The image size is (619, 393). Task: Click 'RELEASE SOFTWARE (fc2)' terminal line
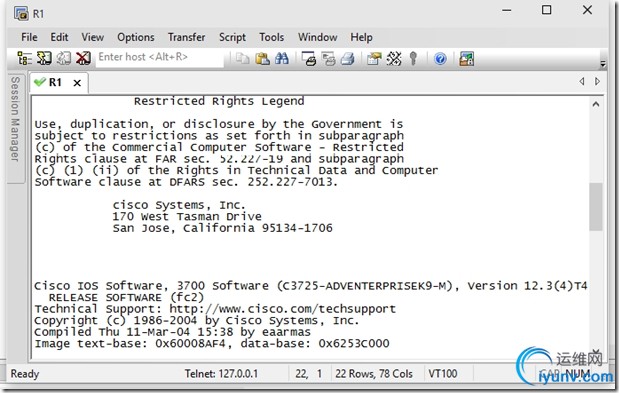(126, 297)
